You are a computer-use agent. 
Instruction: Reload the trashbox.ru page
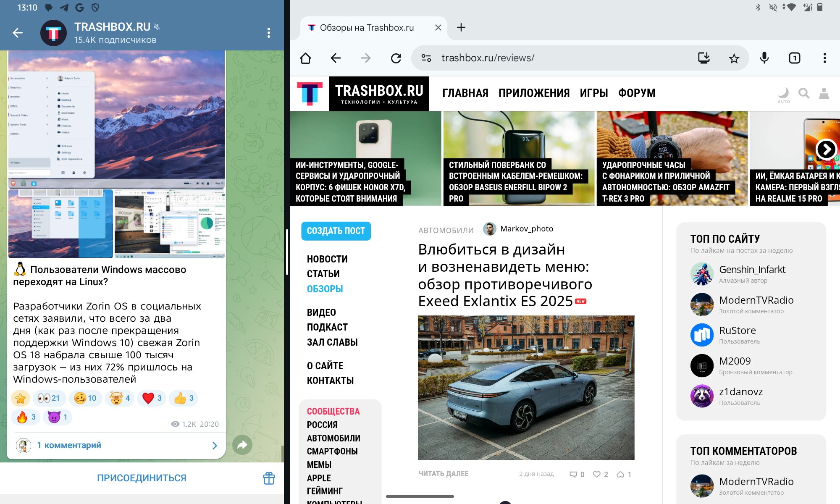click(396, 58)
